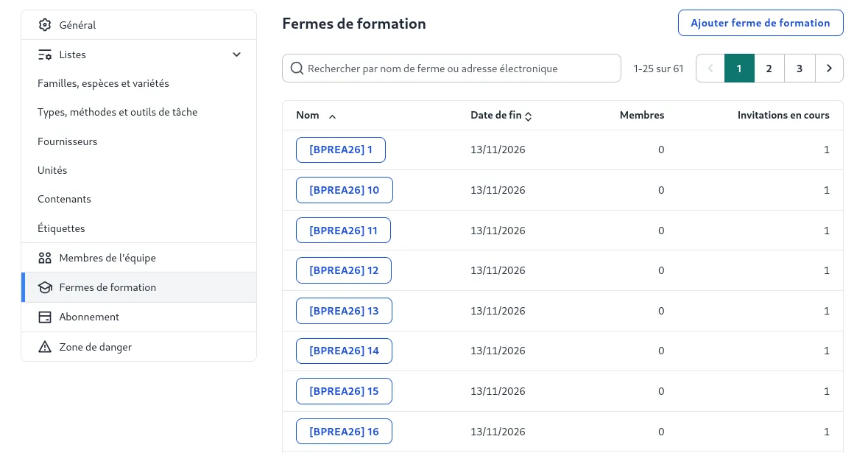
Task: Collapse the Listes section chevron
Action: tap(236, 55)
